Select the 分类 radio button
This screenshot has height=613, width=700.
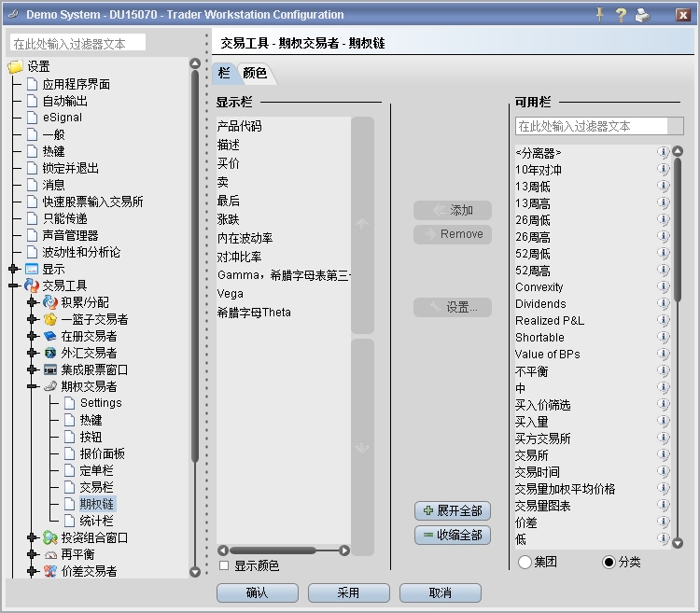click(609, 562)
